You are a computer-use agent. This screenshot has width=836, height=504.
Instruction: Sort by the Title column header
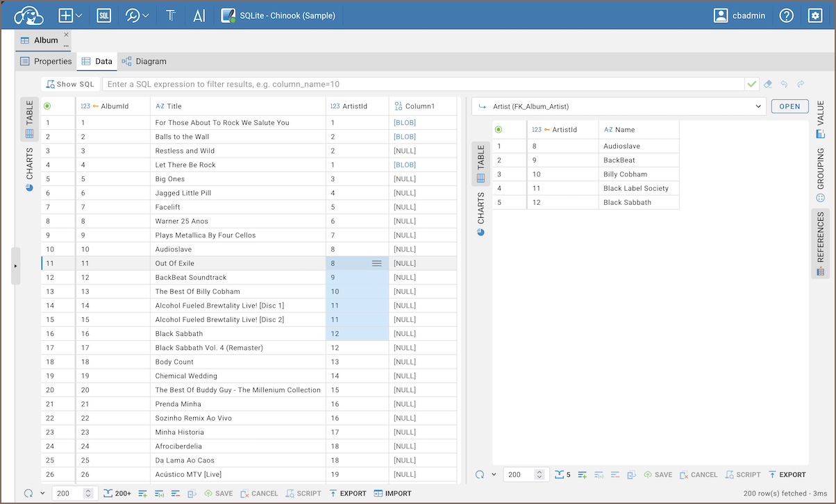[x=237, y=106]
